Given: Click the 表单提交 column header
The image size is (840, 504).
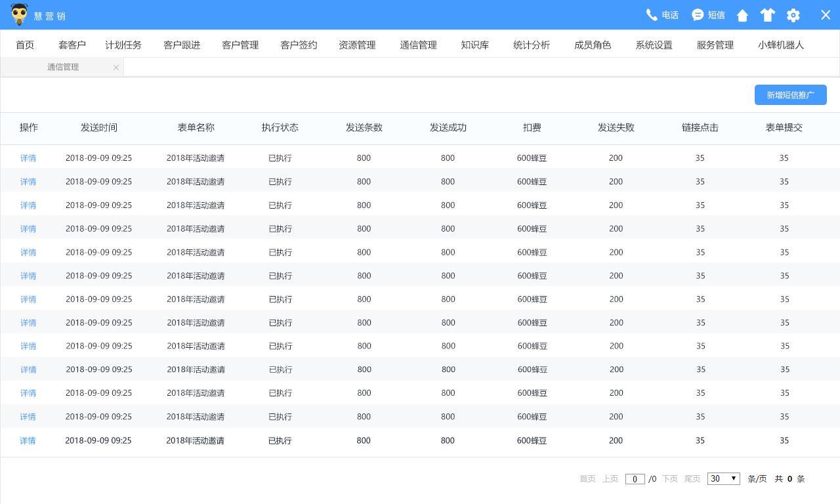Looking at the screenshot, I should [784, 127].
